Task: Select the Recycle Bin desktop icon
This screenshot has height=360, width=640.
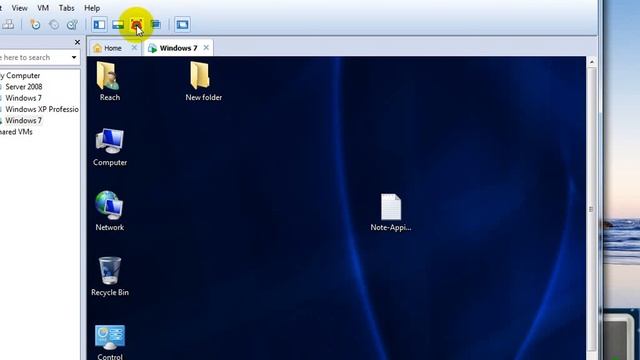Action: (x=109, y=276)
